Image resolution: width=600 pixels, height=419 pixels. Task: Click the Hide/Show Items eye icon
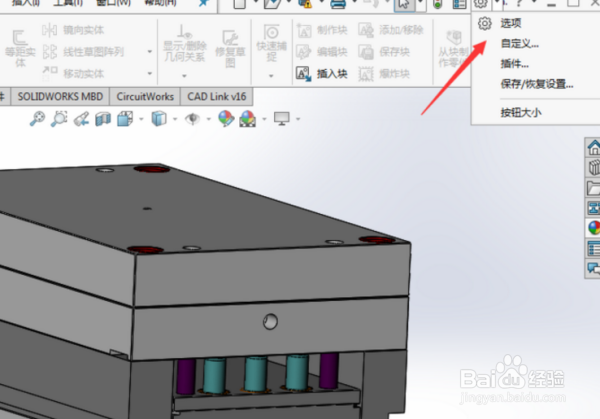192,119
